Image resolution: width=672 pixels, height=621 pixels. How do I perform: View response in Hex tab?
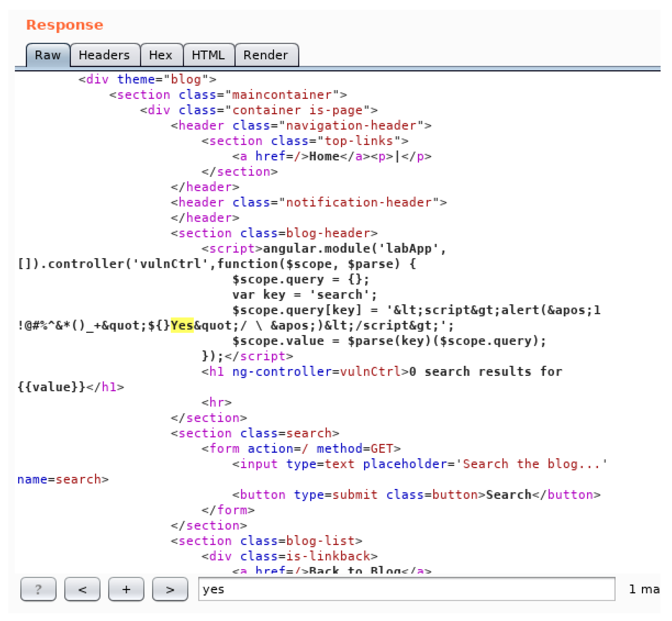point(161,55)
